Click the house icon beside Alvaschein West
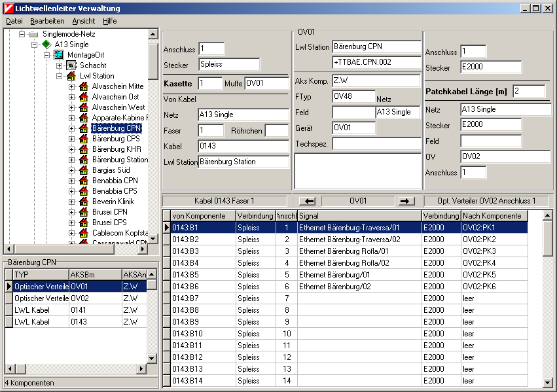Image resolution: width=557 pixels, height=392 pixels. tap(84, 107)
